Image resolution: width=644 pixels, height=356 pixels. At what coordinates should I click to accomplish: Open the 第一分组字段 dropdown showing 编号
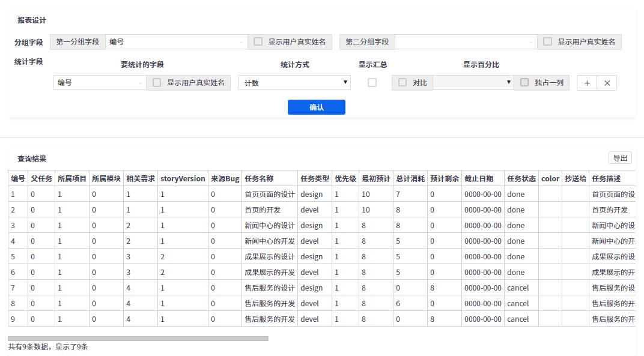pos(176,42)
